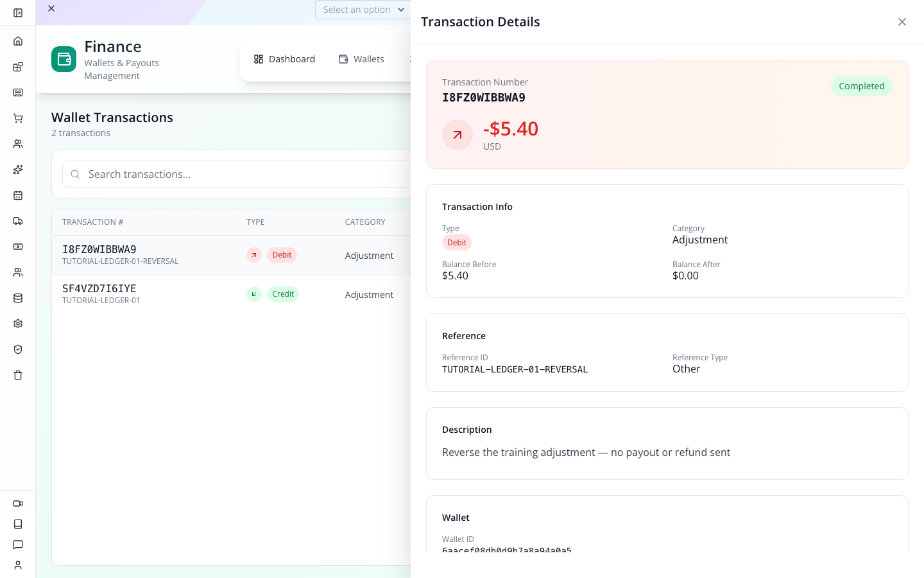Screen dimensions: 924x578
Task: Toggle the sidebar panel icon
Action: [18, 13]
